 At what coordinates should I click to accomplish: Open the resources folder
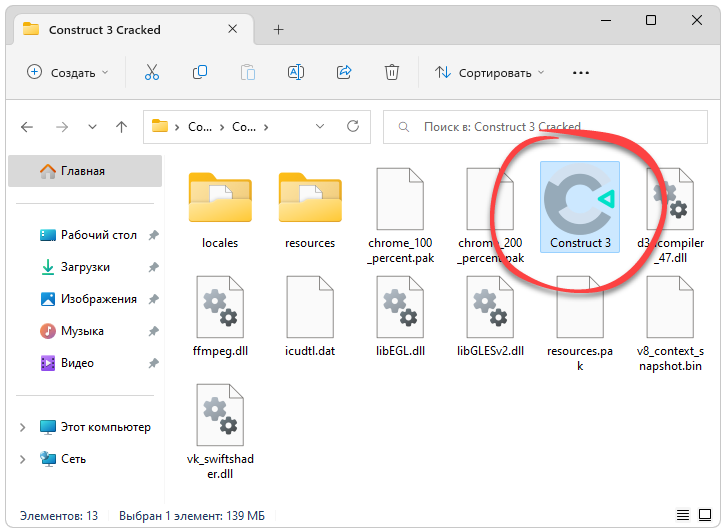tap(310, 210)
